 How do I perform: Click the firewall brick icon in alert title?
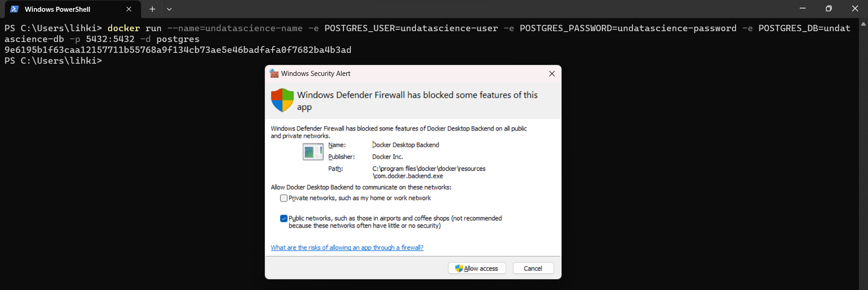tap(274, 74)
